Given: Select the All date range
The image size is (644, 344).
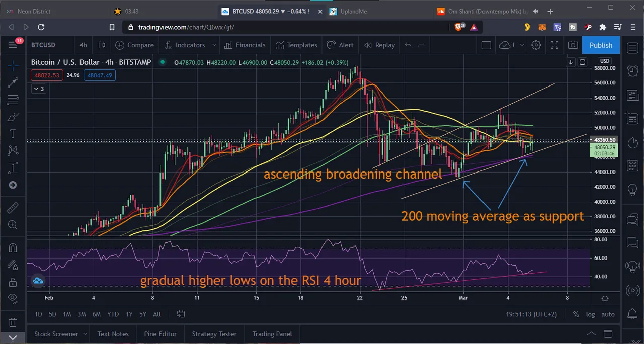Looking at the screenshot, I should point(157,314).
